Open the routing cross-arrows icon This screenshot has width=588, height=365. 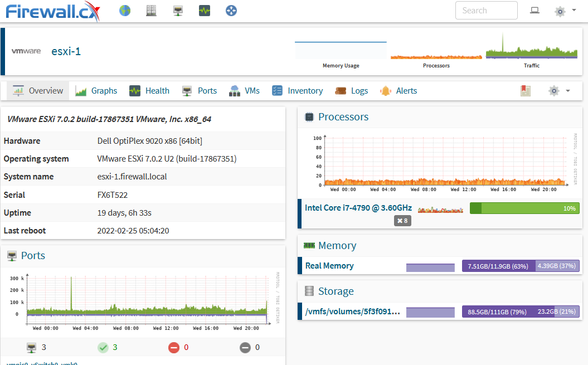pyautogui.click(x=231, y=11)
